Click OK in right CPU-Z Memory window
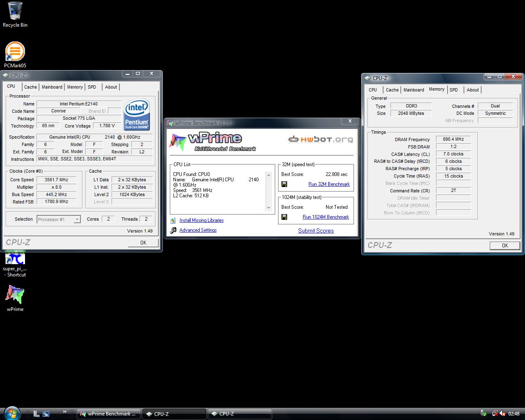The width and height of the screenshot is (525, 420). point(505,245)
